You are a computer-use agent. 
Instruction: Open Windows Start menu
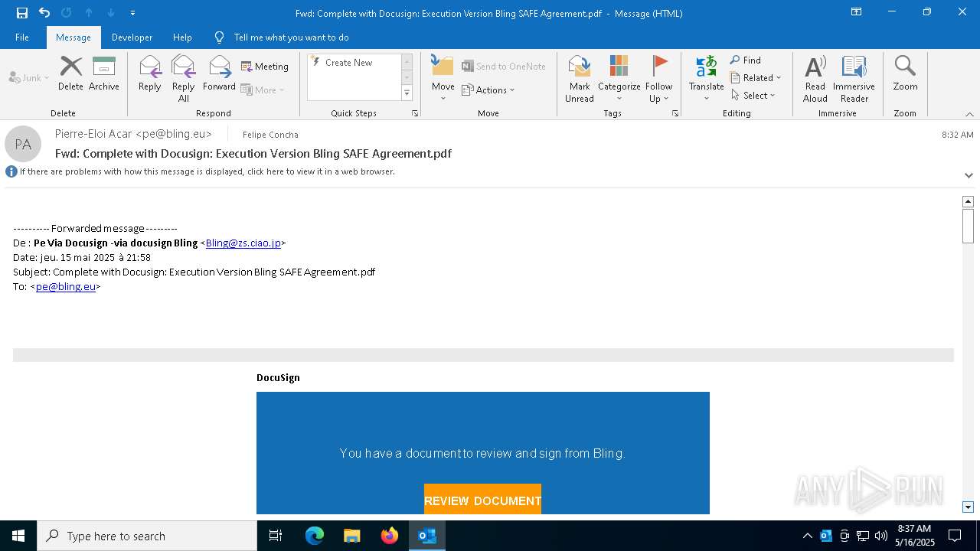click(18, 536)
